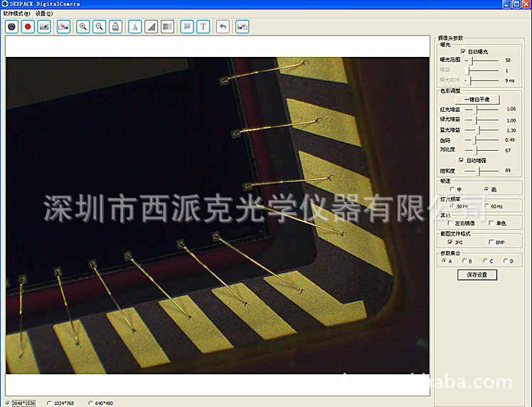Open the 软件模式 menu
The width and height of the screenshot is (532, 407).
(16, 14)
